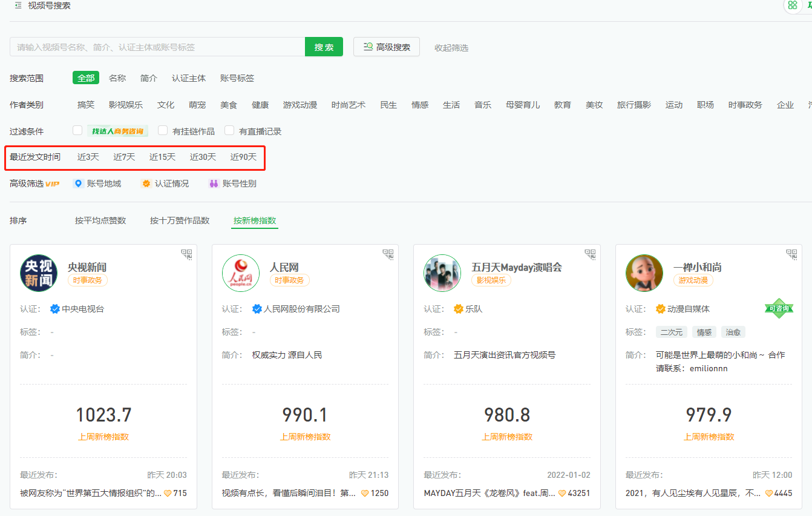Click the VIP badge beside 高级筛选
This screenshot has width=812, height=516.
tap(53, 184)
